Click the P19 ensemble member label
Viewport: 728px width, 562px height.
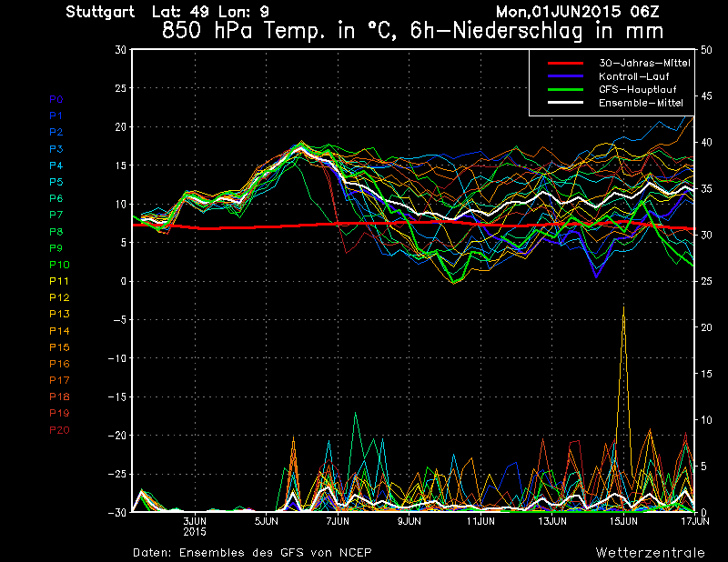coord(59,413)
